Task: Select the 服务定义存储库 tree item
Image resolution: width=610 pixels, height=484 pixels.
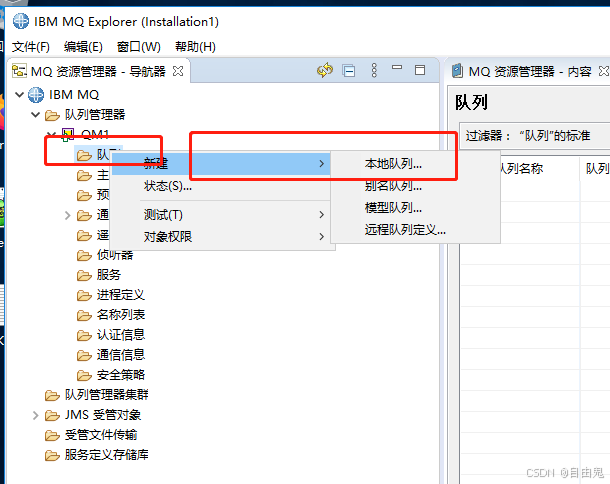Action: (107, 454)
